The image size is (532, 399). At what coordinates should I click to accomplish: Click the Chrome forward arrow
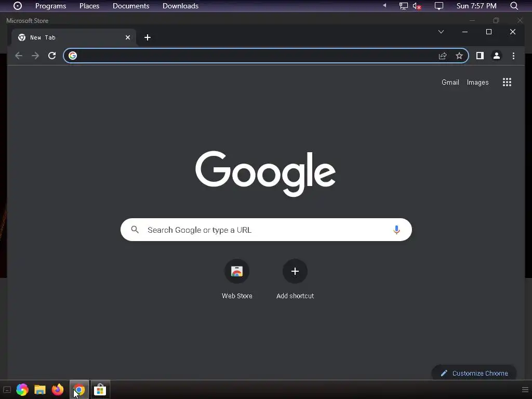point(35,56)
